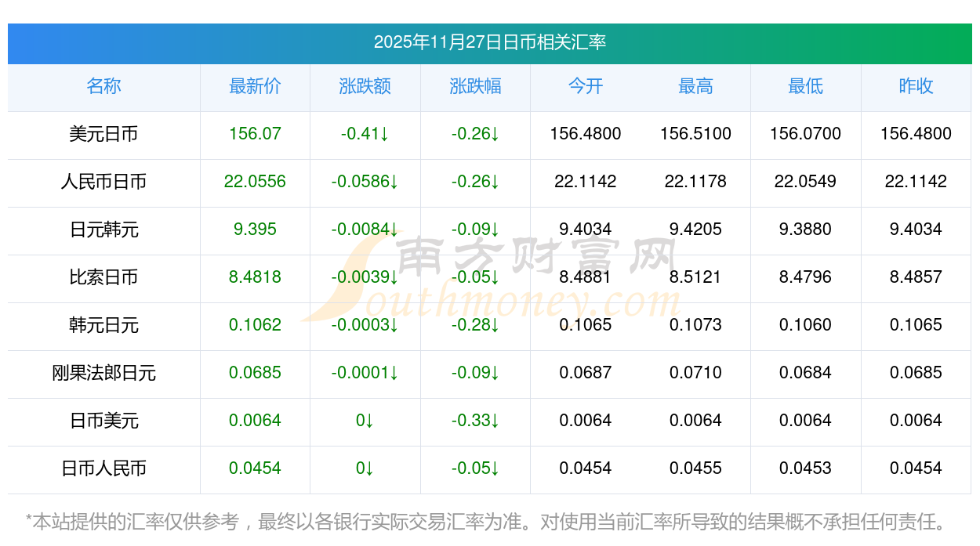Open the 刚果法郎日元 row name
The width and height of the screenshot is (980, 546).
click(x=103, y=373)
